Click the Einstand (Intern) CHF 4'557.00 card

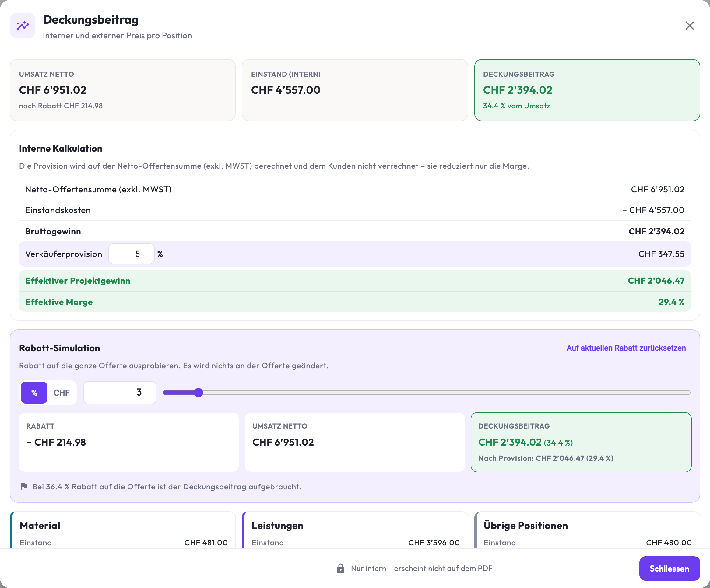pos(355,90)
